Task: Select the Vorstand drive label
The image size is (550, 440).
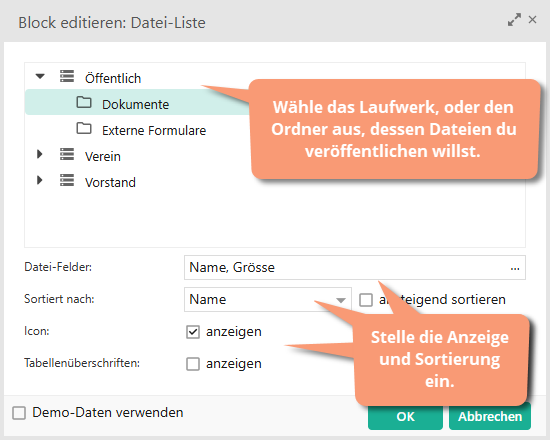Action: pos(110,182)
